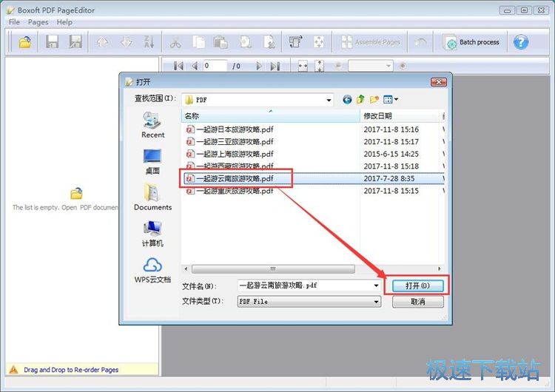Click the 取消 cancel button
This screenshot has height=392, width=555.
click(x=417, y=302)
